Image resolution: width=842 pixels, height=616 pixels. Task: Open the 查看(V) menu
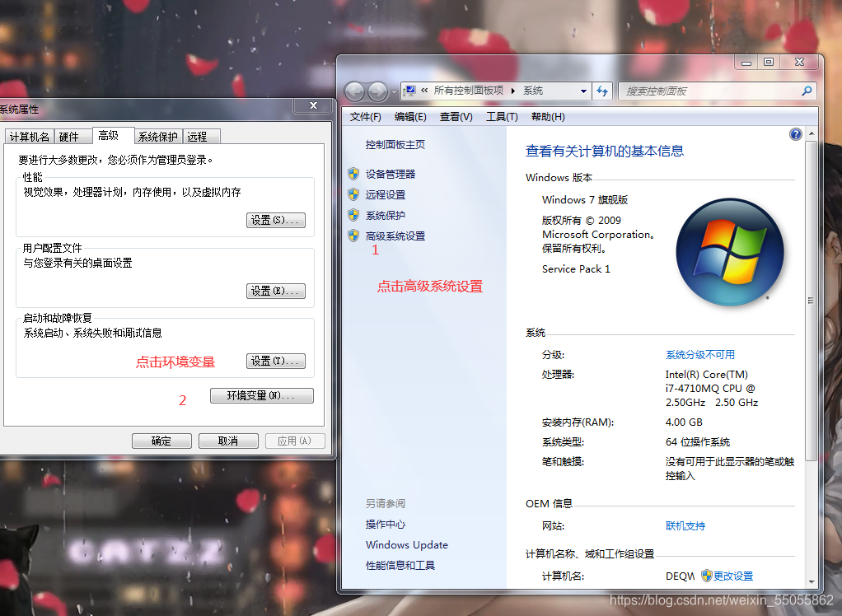pyautogui.click(x=456, y=116)
